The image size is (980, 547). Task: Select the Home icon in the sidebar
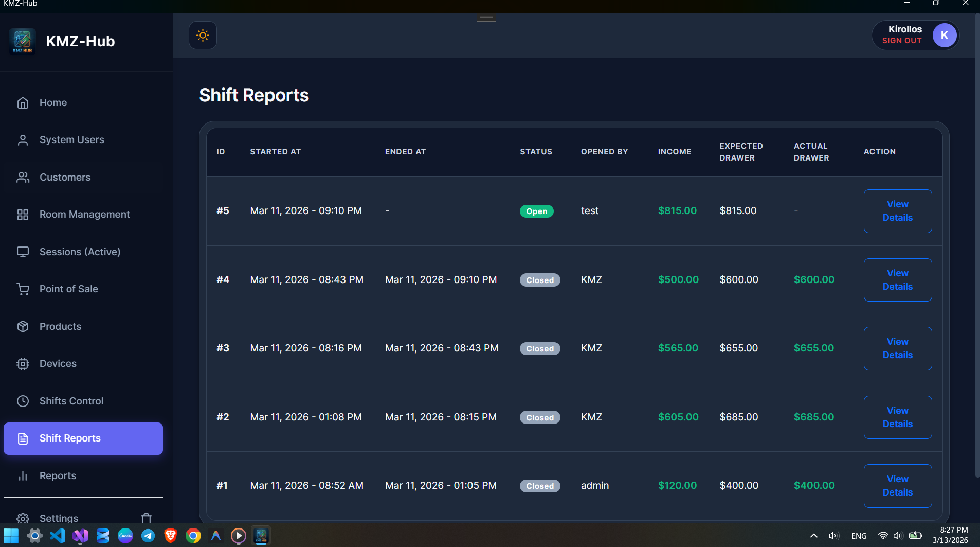point(23,102)
